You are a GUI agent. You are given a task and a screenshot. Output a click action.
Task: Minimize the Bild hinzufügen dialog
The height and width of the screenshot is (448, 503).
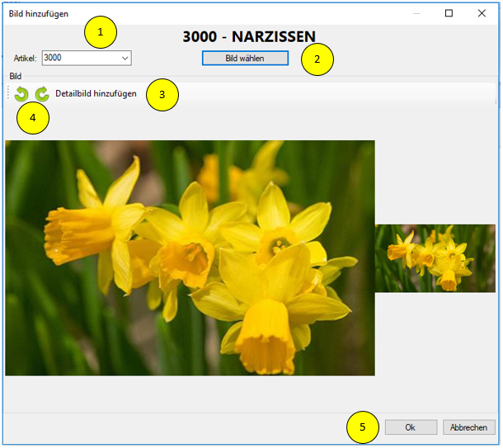click(417, 13)
